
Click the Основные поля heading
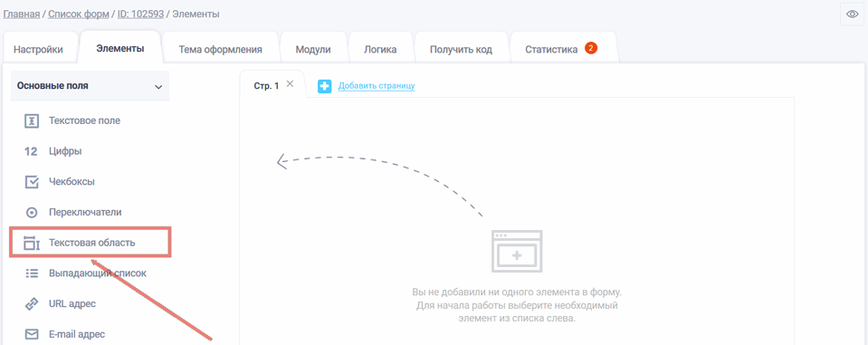pos(52,86)
